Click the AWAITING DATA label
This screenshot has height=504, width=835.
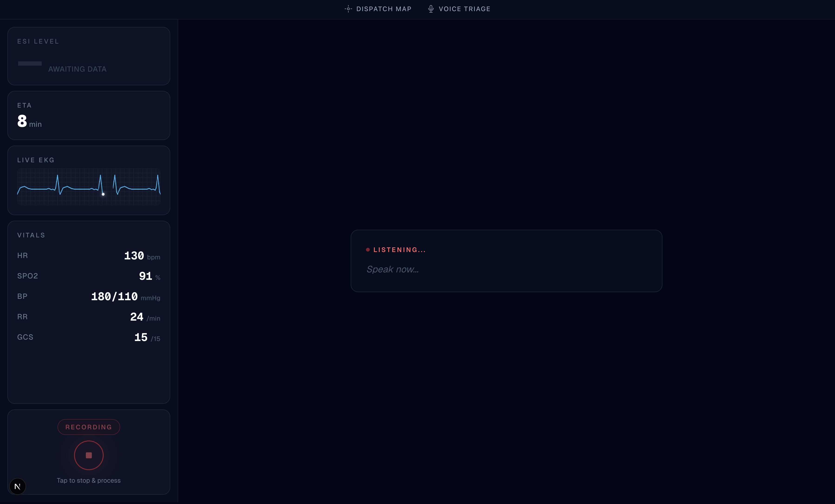tap(77, 69)
